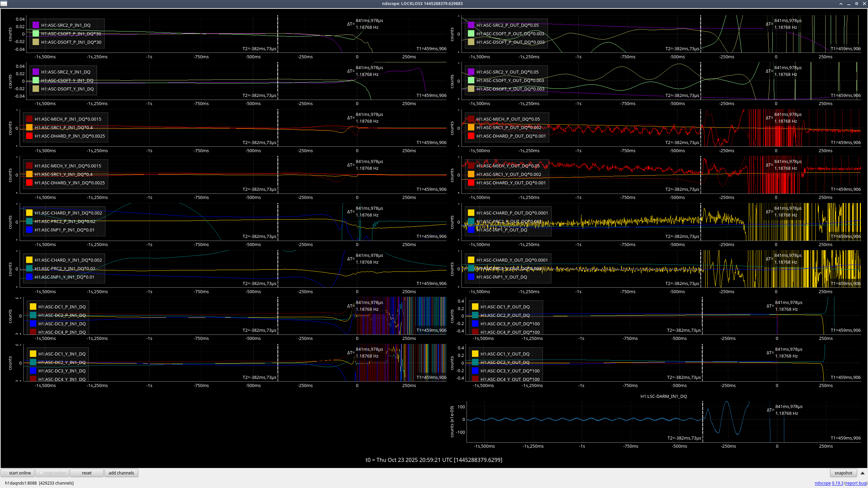
Task: Click the H1:LSC-DARM_IN1_DQ plot title
Action: [663, 396]
